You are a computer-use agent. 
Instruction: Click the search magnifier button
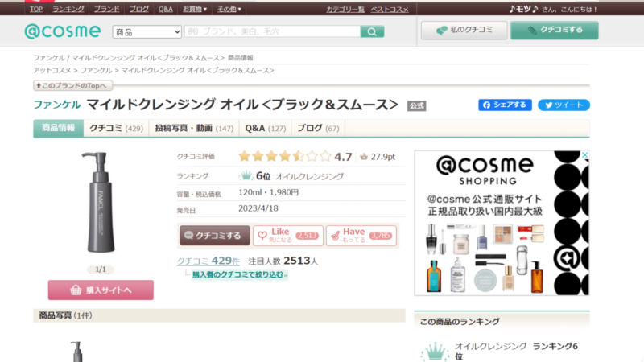[372, 31]
